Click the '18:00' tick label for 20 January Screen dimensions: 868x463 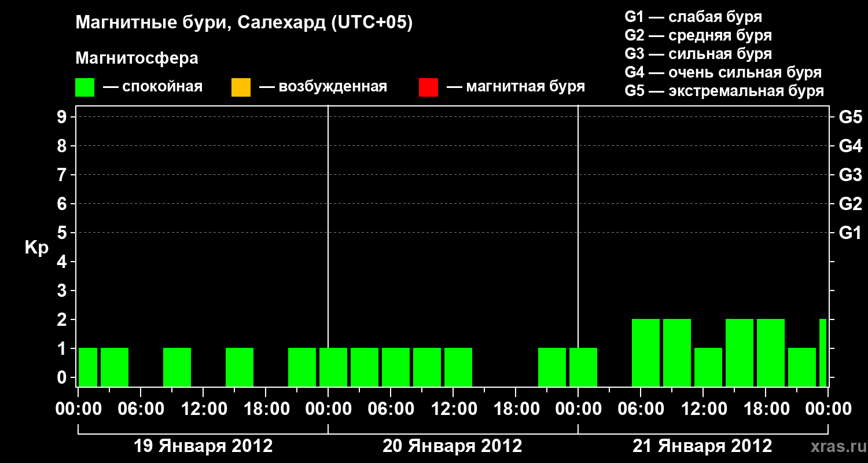[x=516, y=409]
